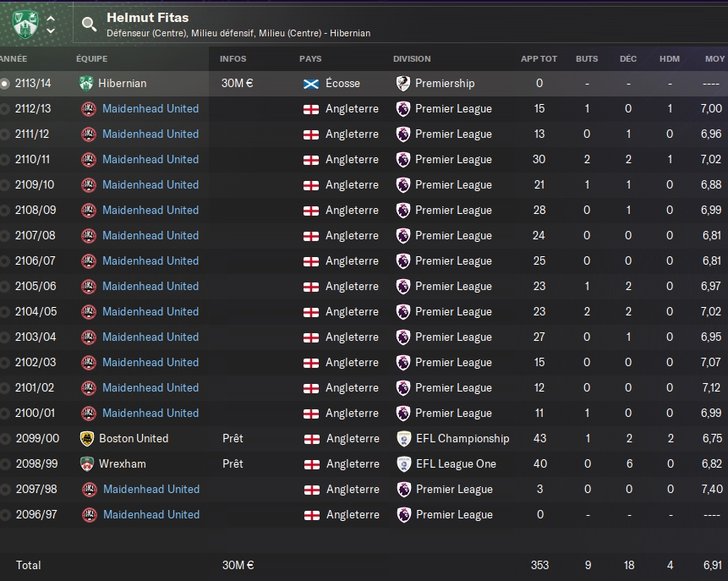728x581 pixels.
Task: Open Maidenhead United link in the 2110/11 row
Action: (151, 159)
